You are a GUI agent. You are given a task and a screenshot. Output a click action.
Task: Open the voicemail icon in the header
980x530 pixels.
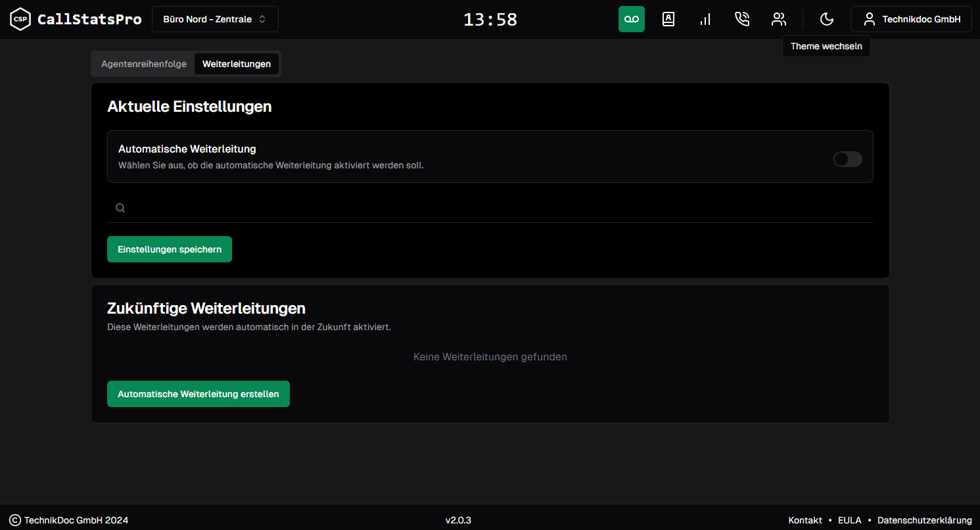(x=631, y=19)
